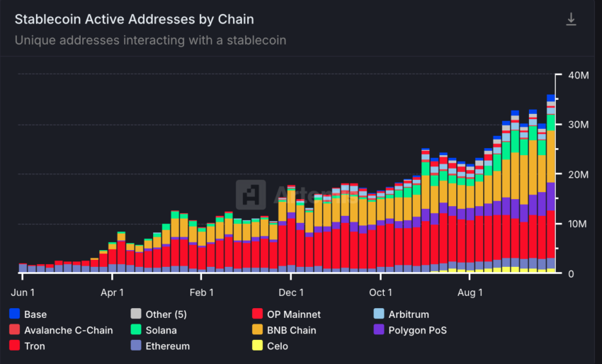
Task: Click the Apr 1 axis tick label
Action: [x=112, y=292]
